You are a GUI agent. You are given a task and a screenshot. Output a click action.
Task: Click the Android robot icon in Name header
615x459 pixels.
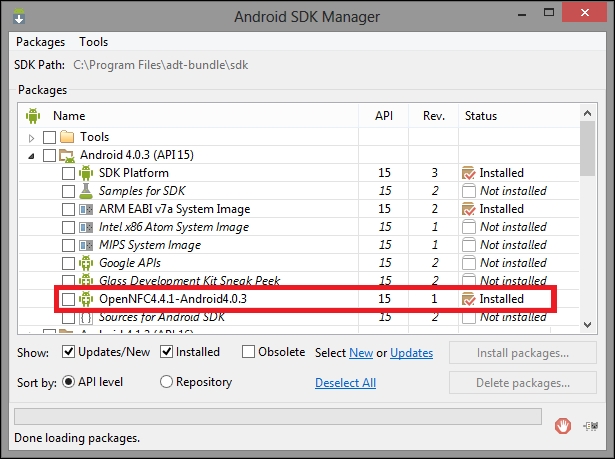[x=33, y=116]
